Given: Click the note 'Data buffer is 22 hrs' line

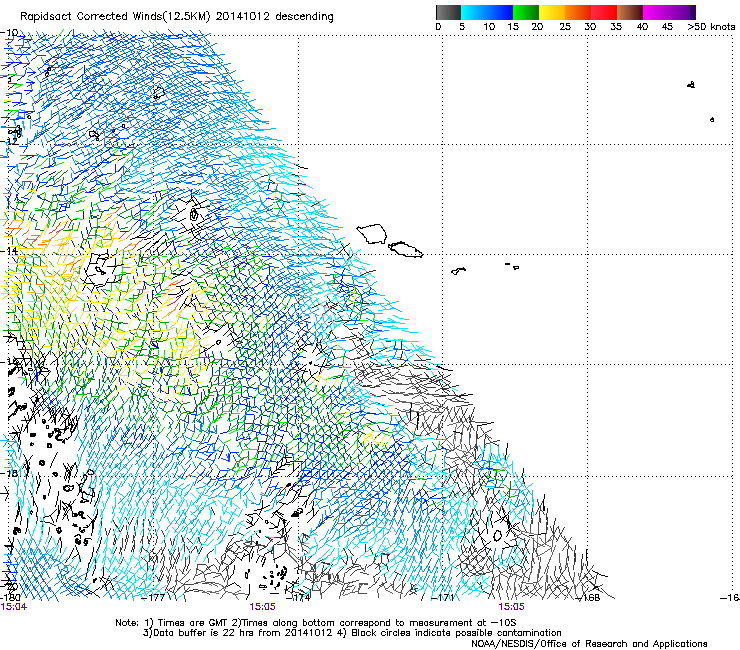Looking at the screenshot, I should pos(352,633).
